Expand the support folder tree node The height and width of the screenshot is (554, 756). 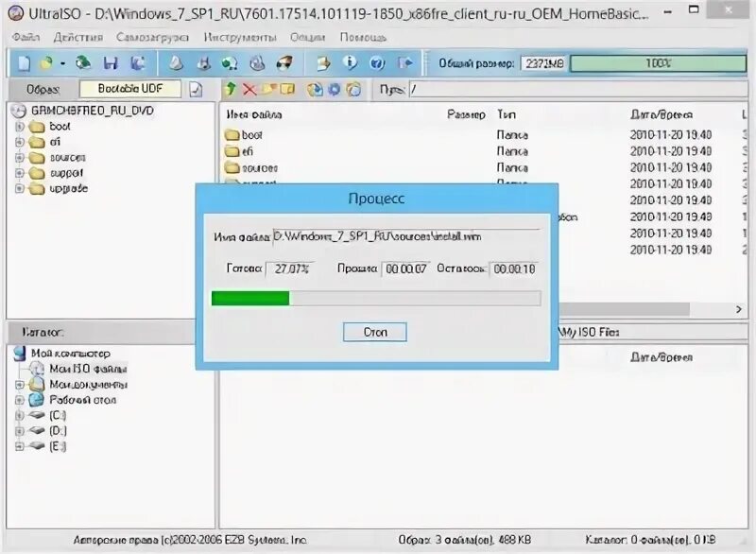pos(20,173)
